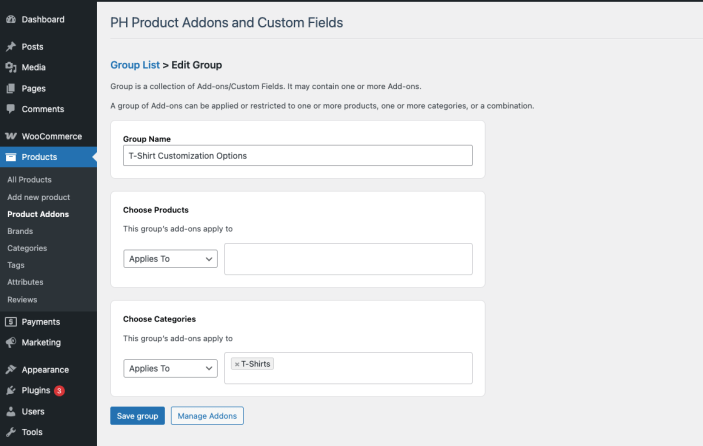Open All Products submenu item
Viewport: 703px width, 446px height.
29,180
